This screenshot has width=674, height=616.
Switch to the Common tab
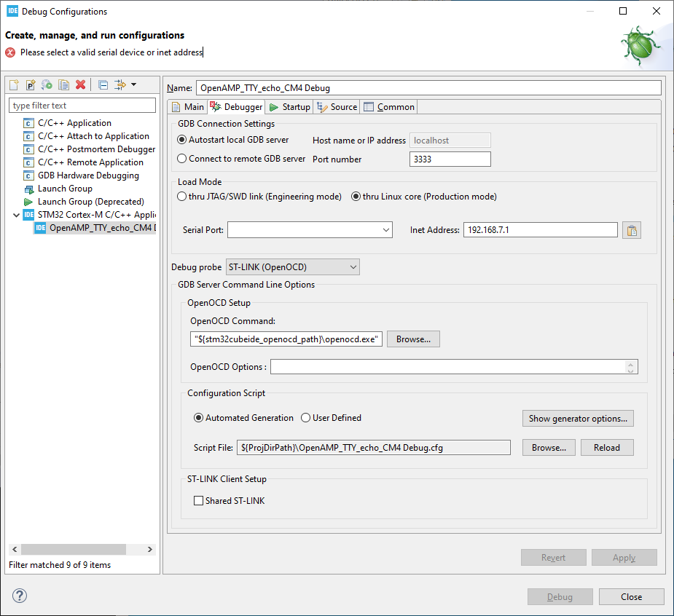click(x=389, y=107)
